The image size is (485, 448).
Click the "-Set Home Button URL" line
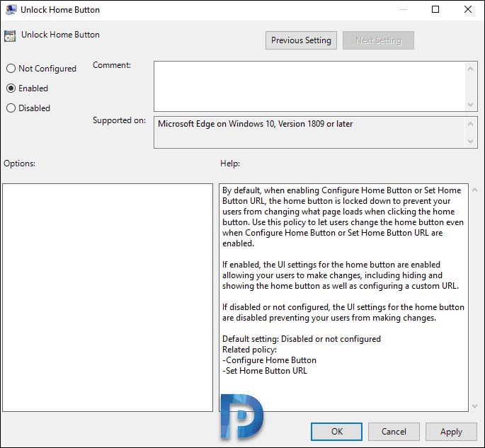265,371
